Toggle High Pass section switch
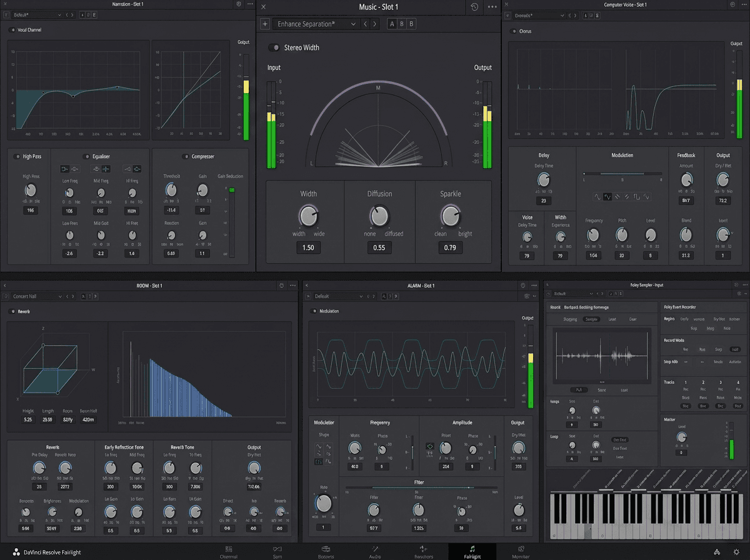 pyautogui.click(x=17, y=156)
